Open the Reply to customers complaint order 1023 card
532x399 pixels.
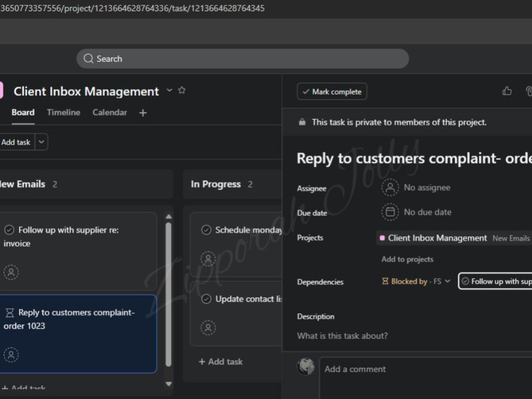[78, 334]
